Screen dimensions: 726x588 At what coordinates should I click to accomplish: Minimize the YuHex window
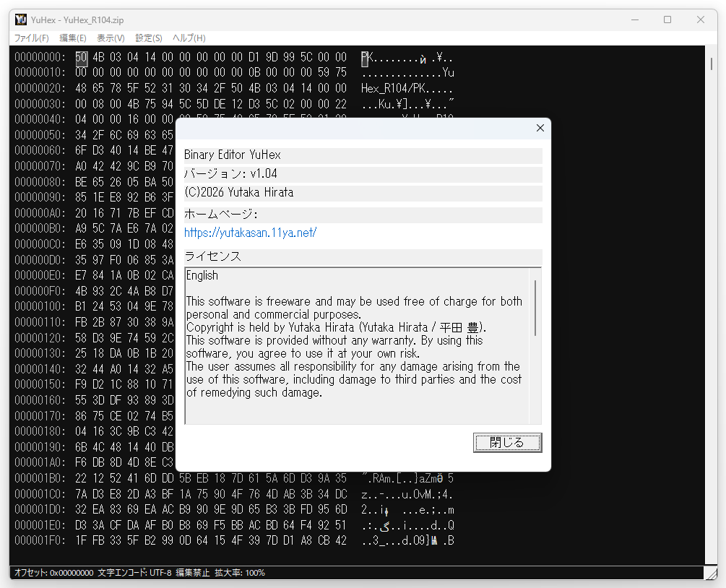pos(635,20)
